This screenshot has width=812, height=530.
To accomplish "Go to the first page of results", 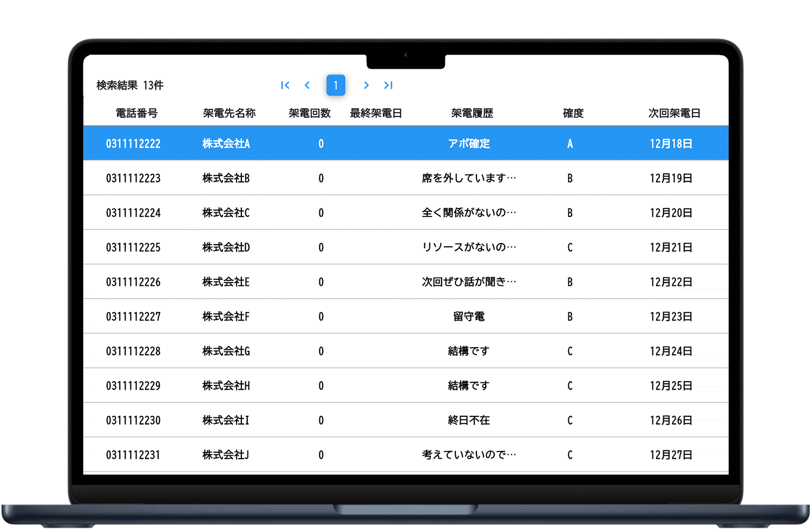I will [x=285, y=85].
